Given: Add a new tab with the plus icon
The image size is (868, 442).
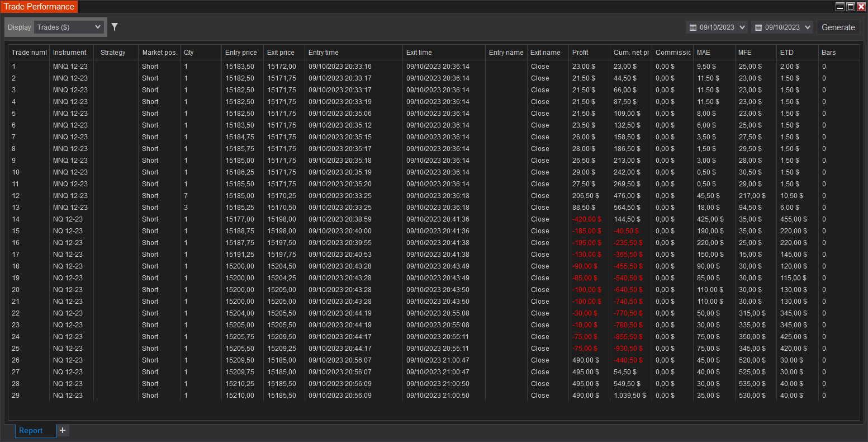Looking at the screenshot, I should pos(63,430).
